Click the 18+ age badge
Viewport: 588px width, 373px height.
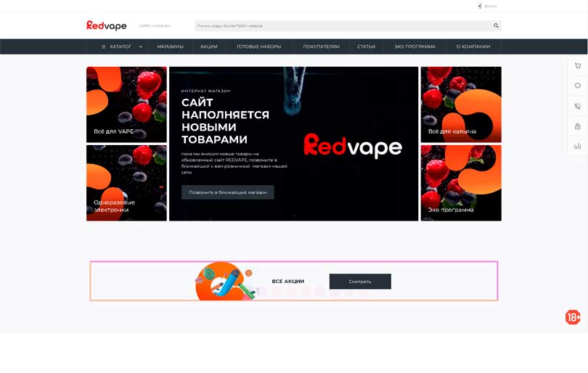pos(573,317)
